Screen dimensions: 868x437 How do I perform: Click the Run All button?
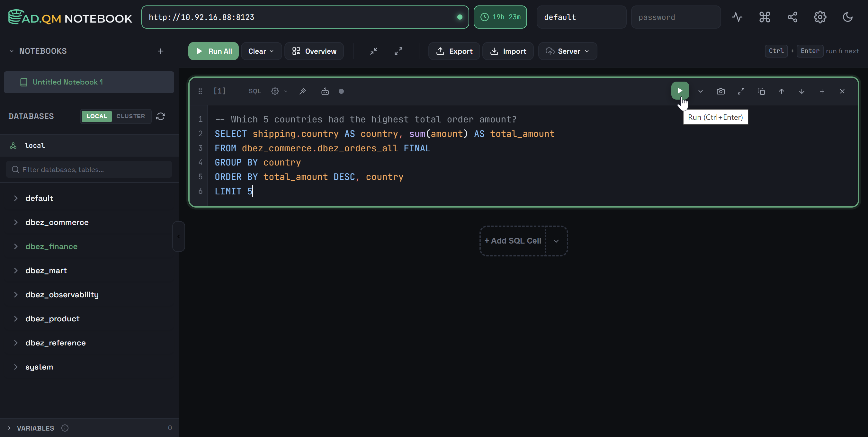coord(213,51)
